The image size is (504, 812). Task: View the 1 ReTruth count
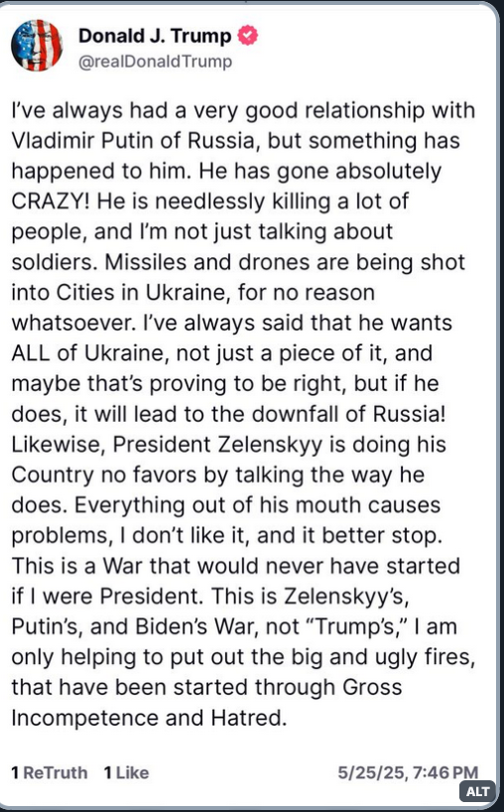50,772
